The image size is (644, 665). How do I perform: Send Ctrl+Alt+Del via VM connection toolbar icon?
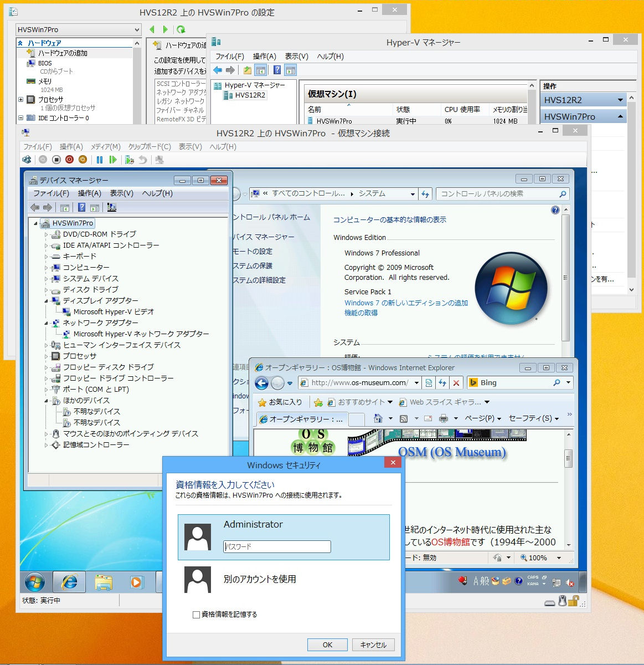(27, 160)
